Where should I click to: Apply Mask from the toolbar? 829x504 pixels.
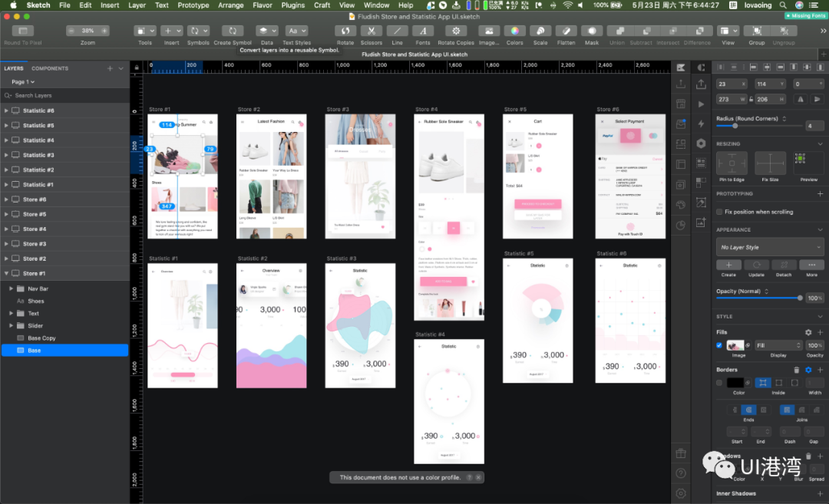[592, 31]
